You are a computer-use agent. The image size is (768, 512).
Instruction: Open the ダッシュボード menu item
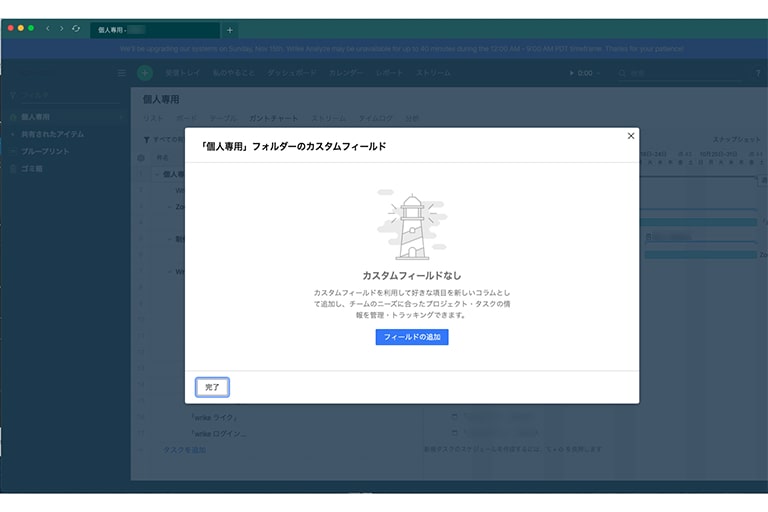(292, 73)
